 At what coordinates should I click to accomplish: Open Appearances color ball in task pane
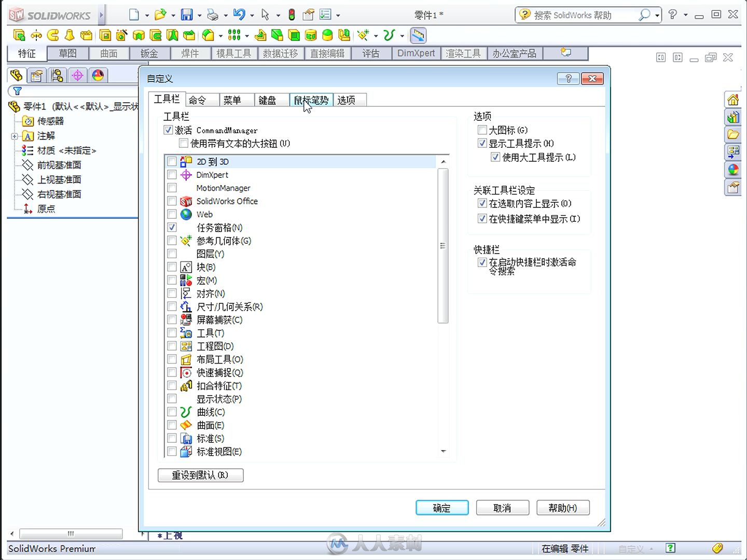(x=733, y=170)
